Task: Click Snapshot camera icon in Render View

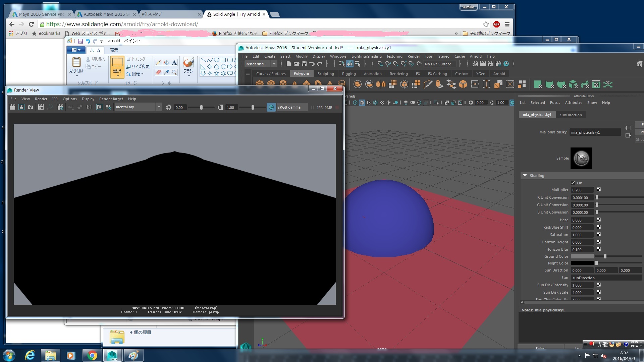Action: tap(31, 107)
